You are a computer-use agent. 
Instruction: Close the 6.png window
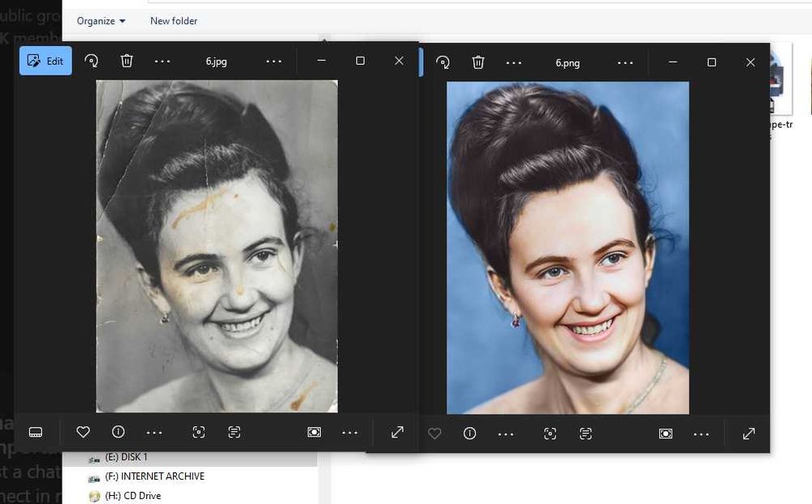(x=750, y=62)
